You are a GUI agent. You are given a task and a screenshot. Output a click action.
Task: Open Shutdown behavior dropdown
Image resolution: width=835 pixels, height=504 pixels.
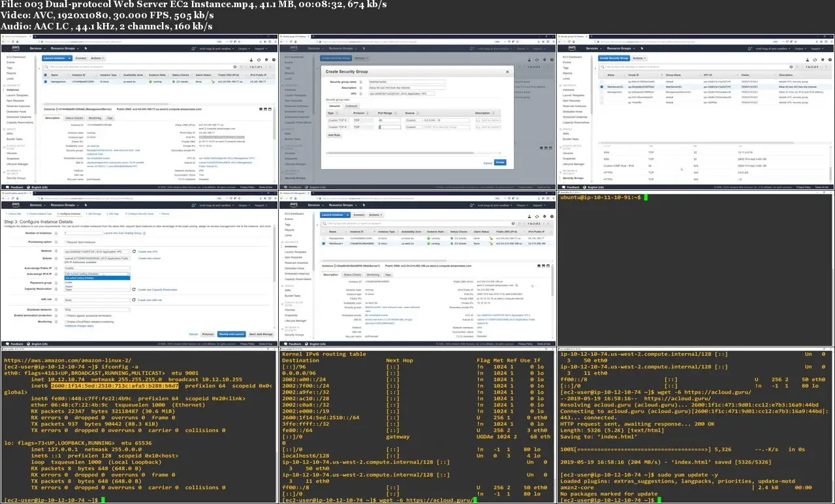[x=97, y=309]
